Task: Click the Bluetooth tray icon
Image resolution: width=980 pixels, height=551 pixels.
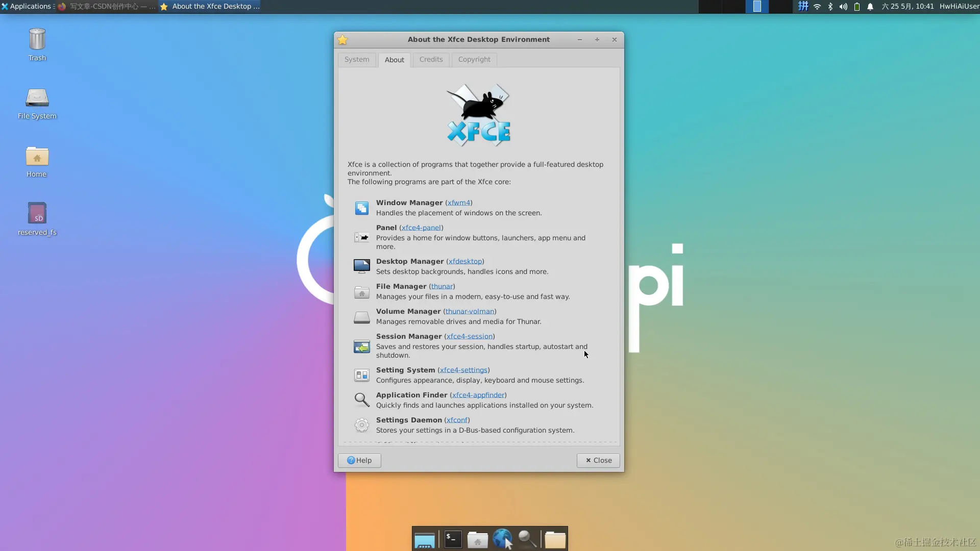Action: click(x=830, y=7)
